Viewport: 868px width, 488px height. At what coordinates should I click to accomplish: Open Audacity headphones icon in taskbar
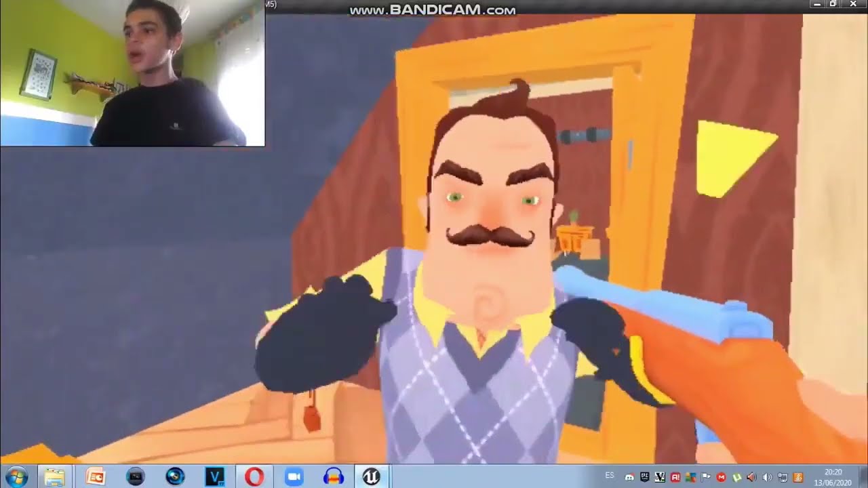click(333, 476)
